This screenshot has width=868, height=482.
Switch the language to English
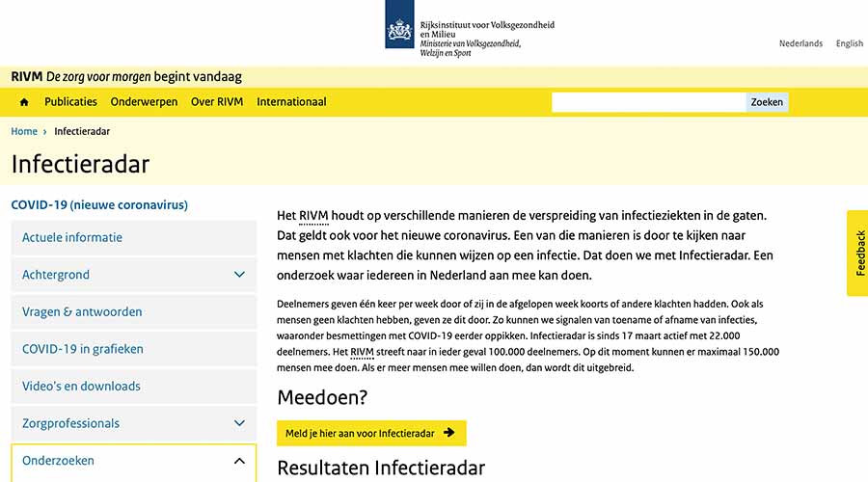(849, 43)
